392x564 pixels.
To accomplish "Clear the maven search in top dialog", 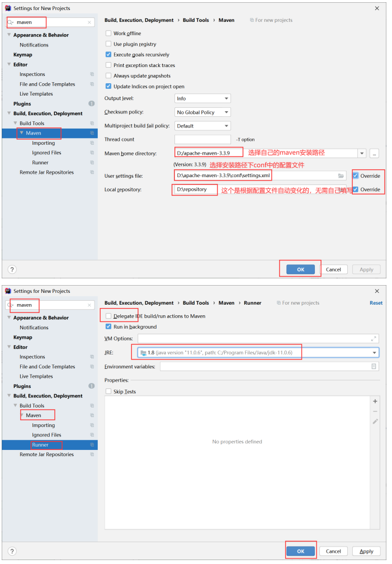I will coord(89,22).
